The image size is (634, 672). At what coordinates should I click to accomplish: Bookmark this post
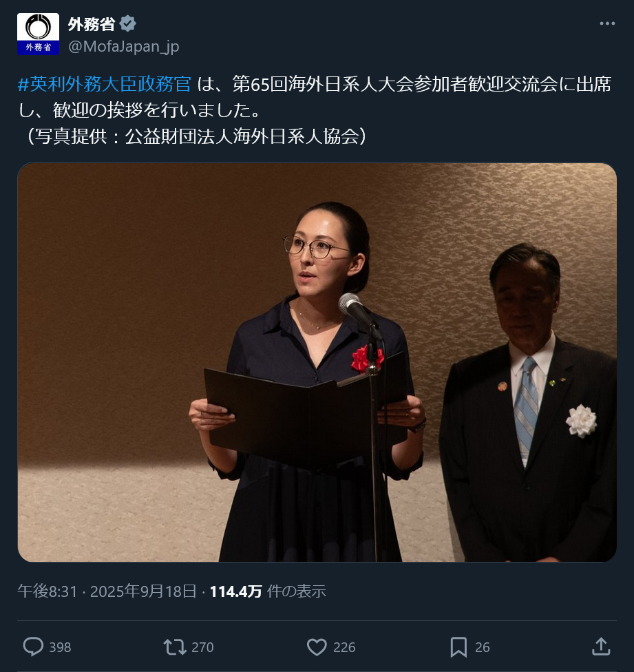pos(458,647)
